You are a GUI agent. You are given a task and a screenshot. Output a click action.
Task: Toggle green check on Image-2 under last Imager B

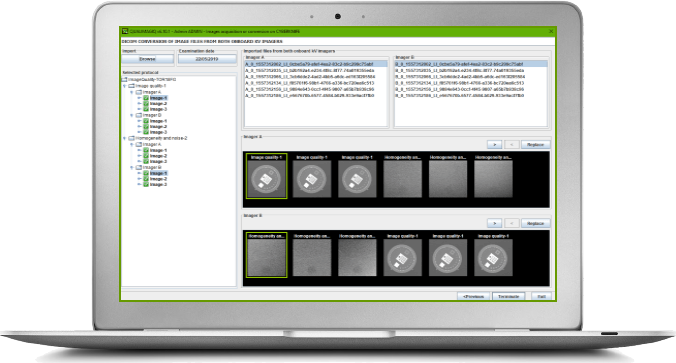click(x=146, y=179)
